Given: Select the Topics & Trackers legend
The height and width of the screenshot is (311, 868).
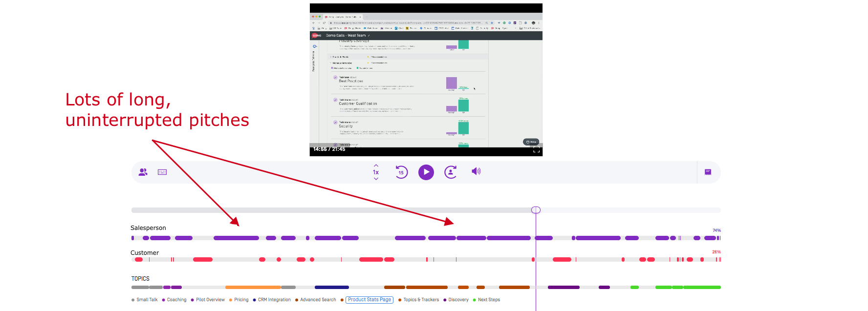Looking at the screenshot, I should [x=419, y=300].
